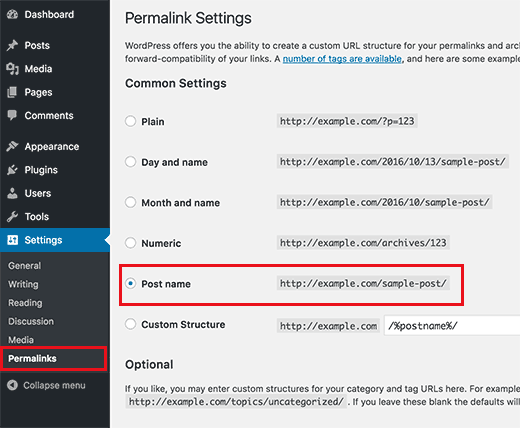Open the Settings menu section

[55, 240]
